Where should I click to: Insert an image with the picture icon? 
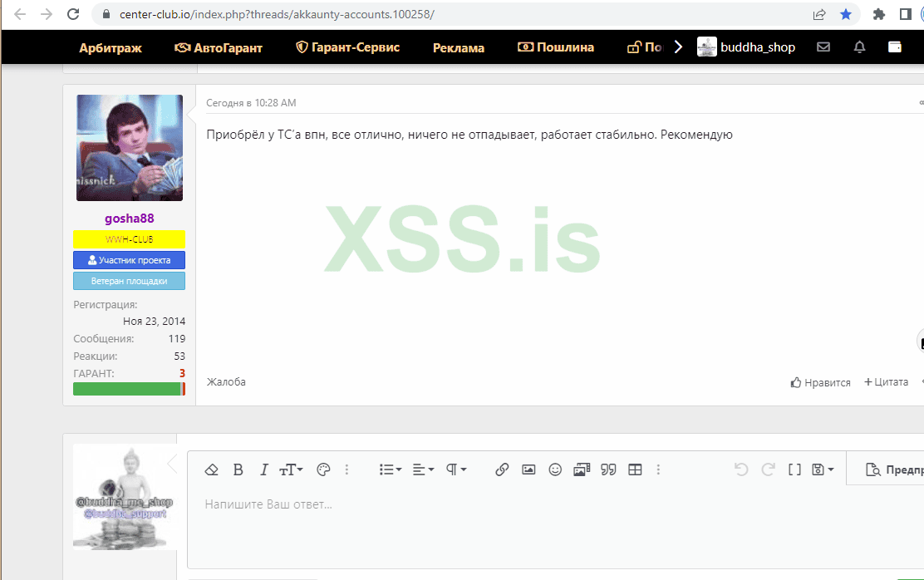coord(528,469)
